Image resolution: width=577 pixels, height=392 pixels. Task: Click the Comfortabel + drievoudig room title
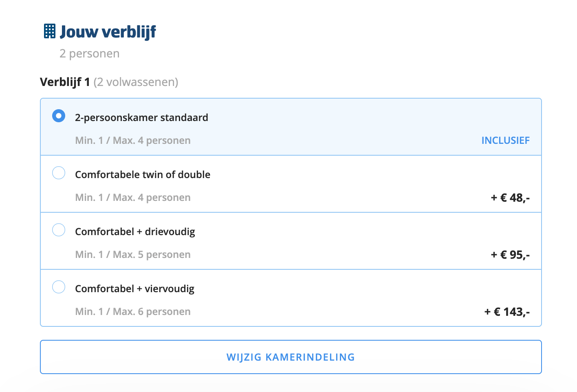pyautogui.click(x=135, y=232)
